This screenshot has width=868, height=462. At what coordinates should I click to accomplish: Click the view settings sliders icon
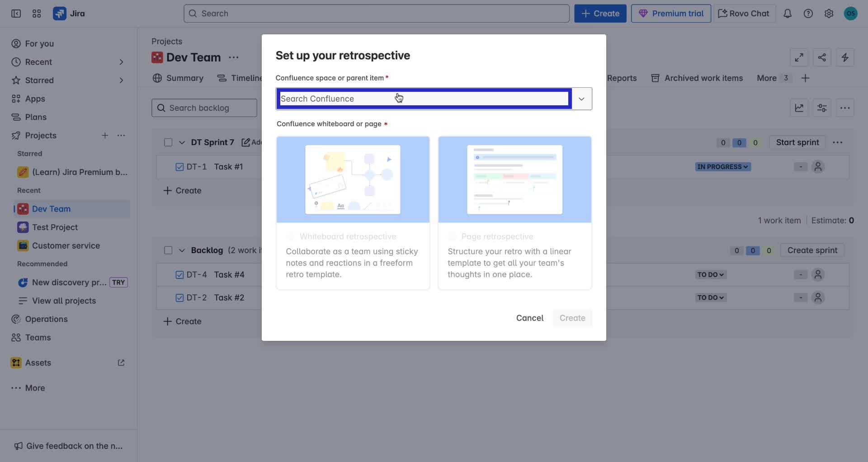pyautogui.click(x=821, y=108)
